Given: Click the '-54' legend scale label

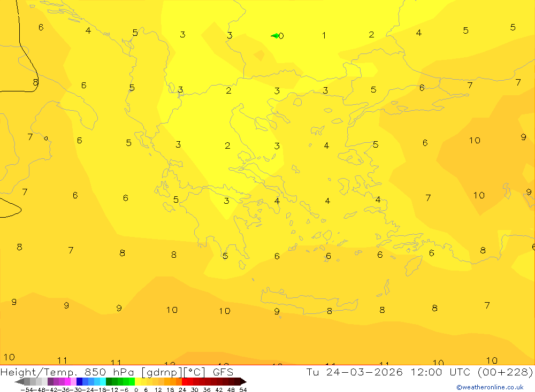Looking at the screenshot, I should point(27,390).
